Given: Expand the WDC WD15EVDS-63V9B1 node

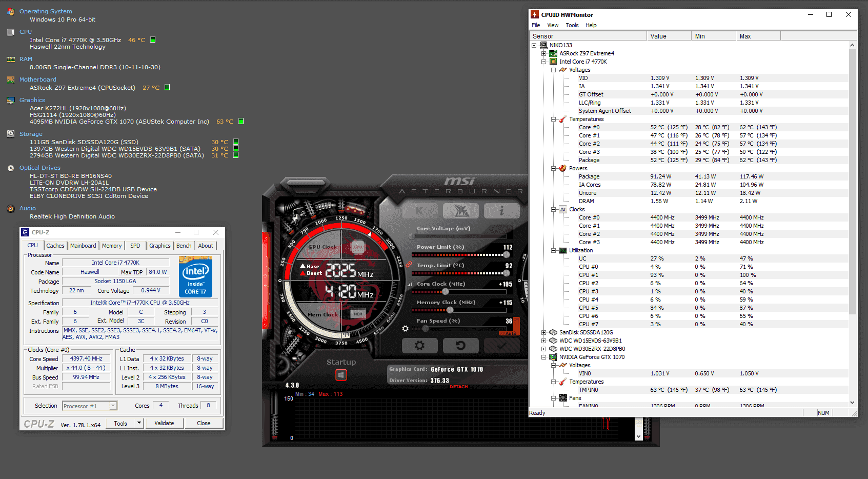Looking at the screenshot, I should click(544, 341).
